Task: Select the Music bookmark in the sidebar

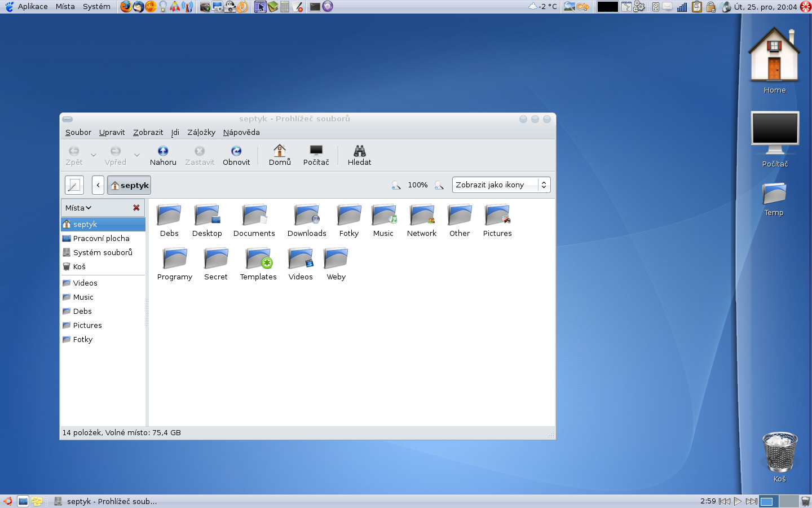Action: point(103,297)
